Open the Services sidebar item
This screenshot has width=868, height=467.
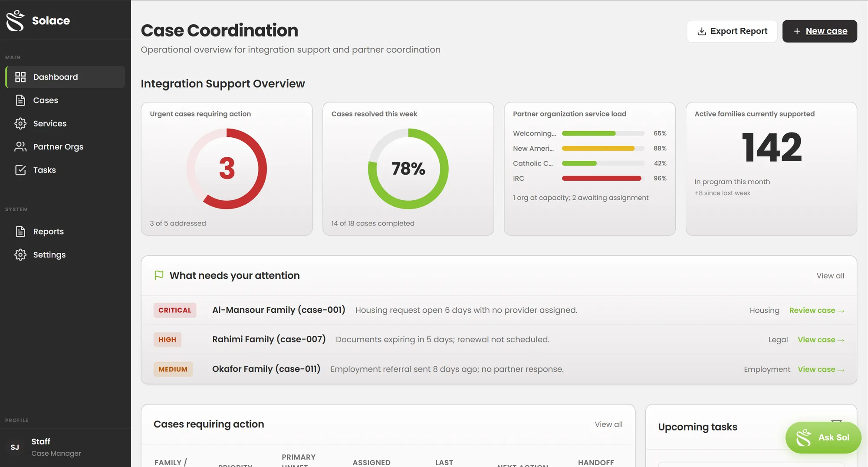[x=65, y=123]
